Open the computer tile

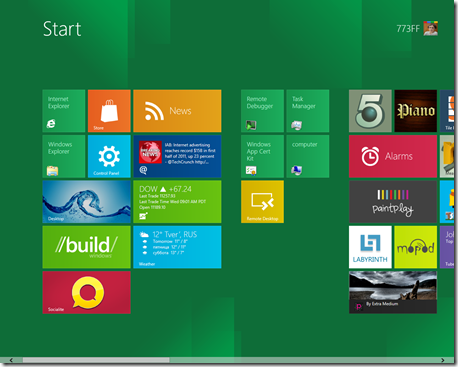coord(308,156)
